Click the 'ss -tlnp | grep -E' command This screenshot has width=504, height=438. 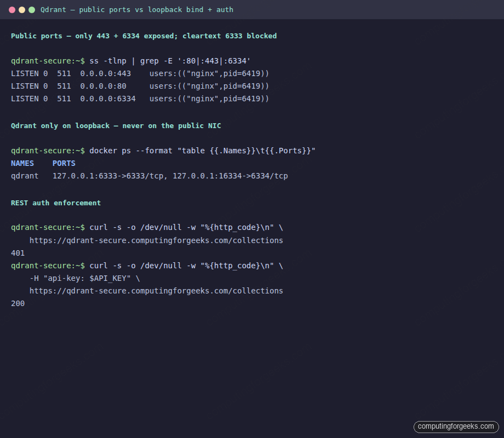pyautogui.click(x=170, y=61)
